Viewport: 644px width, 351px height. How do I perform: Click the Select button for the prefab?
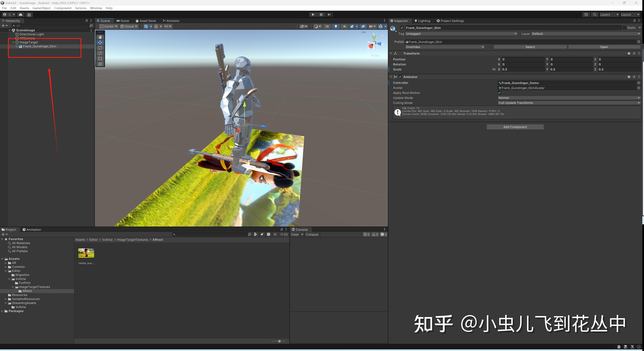pyautogui.click(x=530, y=47)
